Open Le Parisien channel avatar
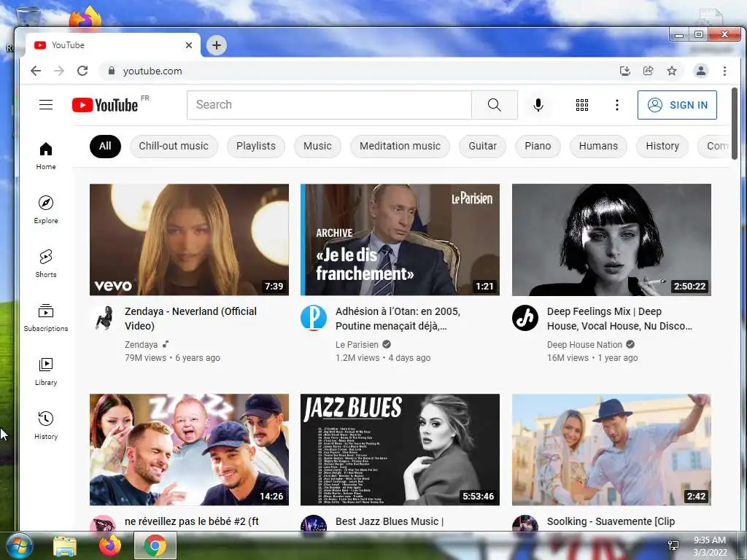 coord(314,318)
